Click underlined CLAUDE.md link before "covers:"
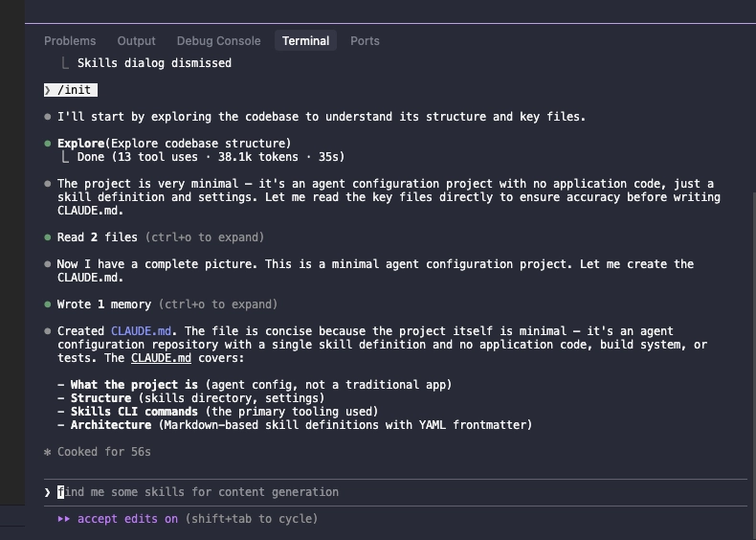 (161, 358)
